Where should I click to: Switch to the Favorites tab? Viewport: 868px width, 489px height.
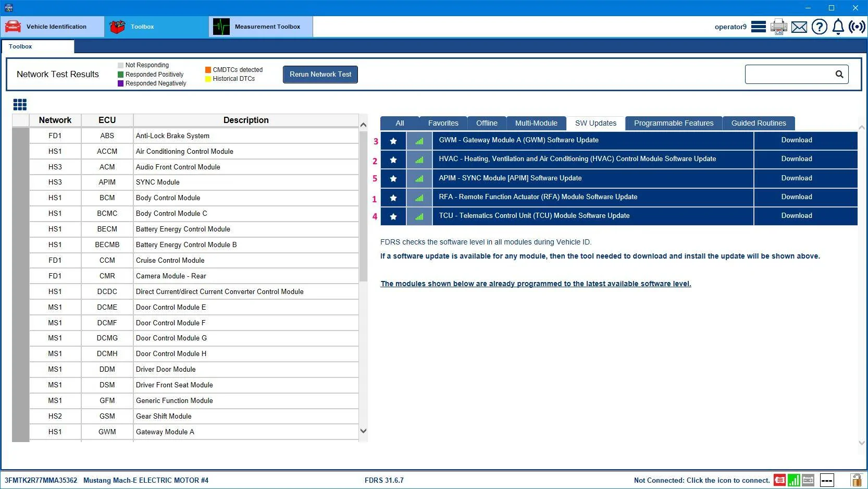[x=443, y=123]
